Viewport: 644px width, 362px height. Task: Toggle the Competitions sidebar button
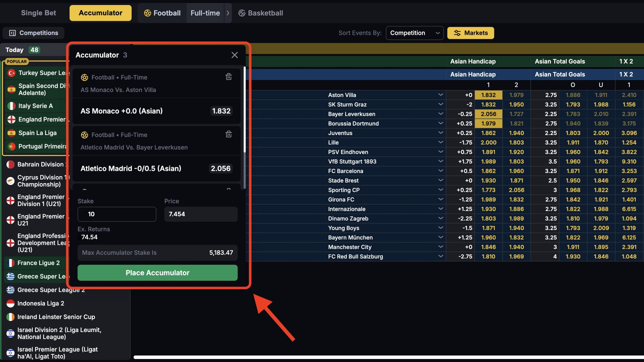click(x=33, y=33)
